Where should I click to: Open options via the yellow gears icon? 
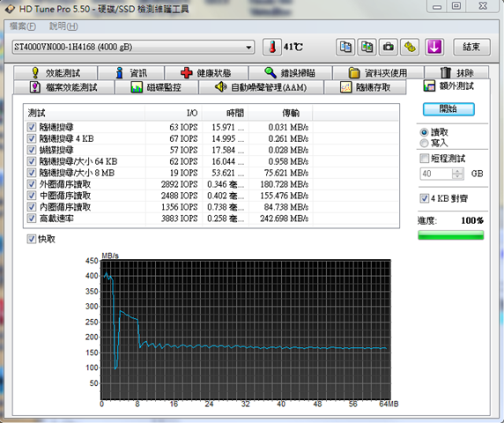pos(410,47)
